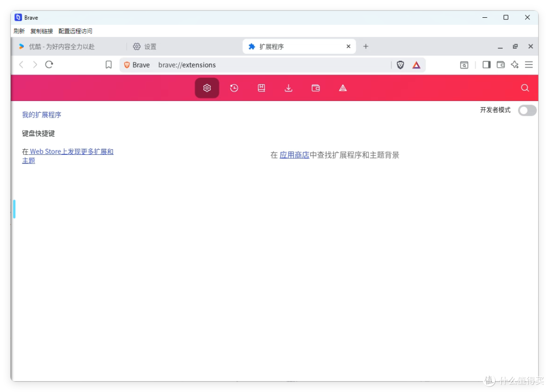Viewport: 549px width, 392px height.
Task: Click the tab search icon in toolbar
Action: tap(464, 65)
